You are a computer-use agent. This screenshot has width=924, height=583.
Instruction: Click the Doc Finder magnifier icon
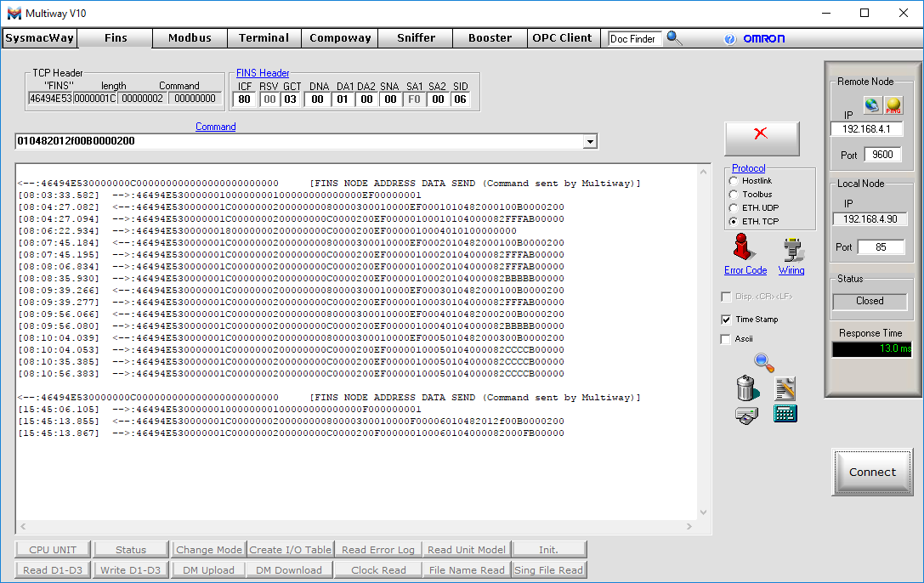click(x=674, y=38)
